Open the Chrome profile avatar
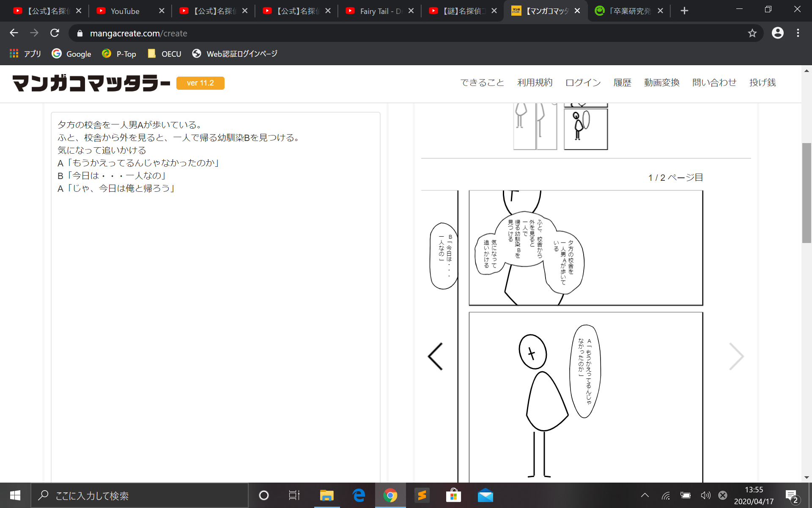812x508 pixels. [x=777, y=33]
